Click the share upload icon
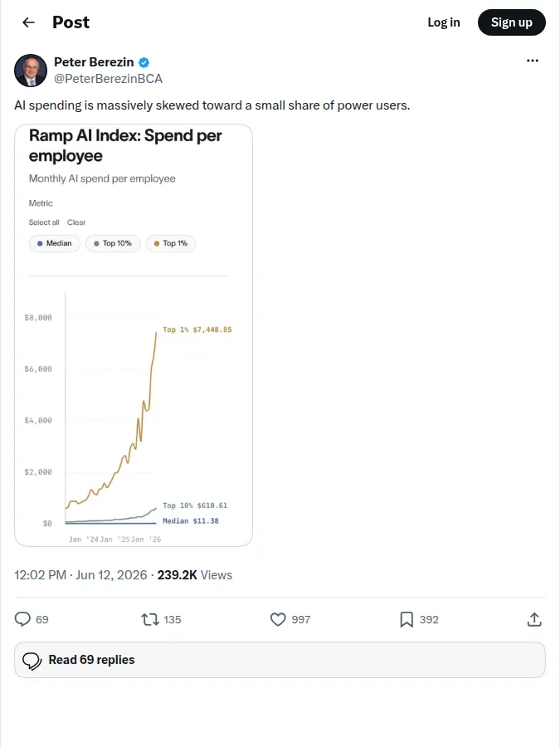The image size is (560, 747). pos(534,619)
